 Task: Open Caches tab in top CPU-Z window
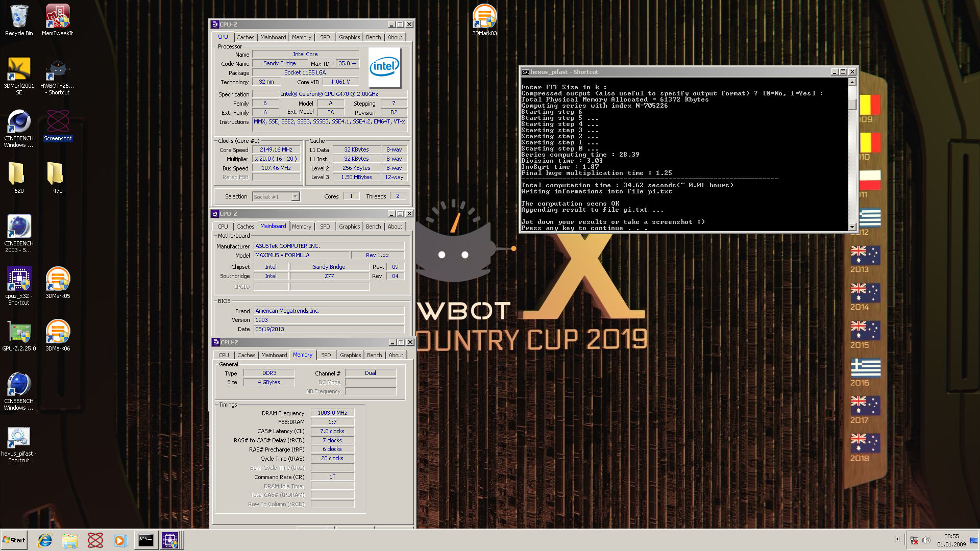pos(245,37)
